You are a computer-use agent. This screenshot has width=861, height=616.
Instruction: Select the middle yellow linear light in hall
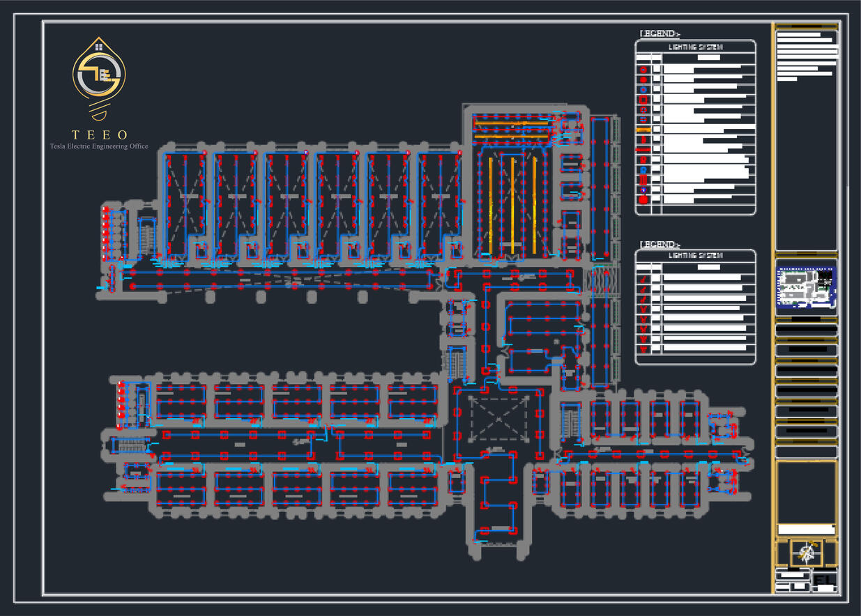[x=512, y=204]
